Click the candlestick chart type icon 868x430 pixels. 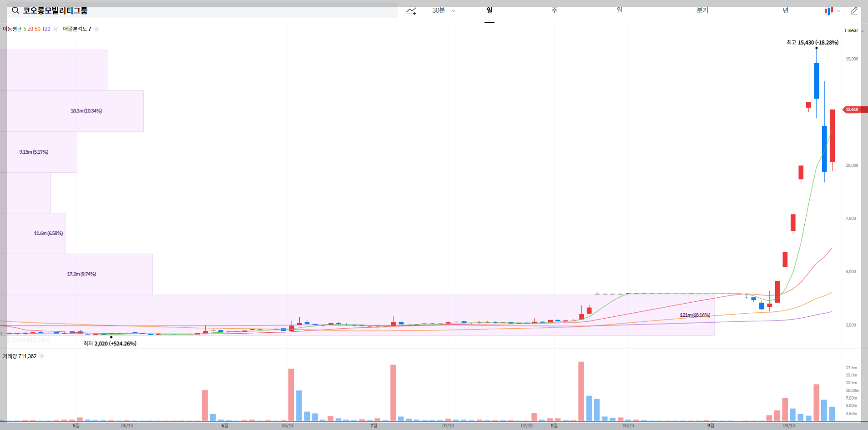(x=829, y=11)
